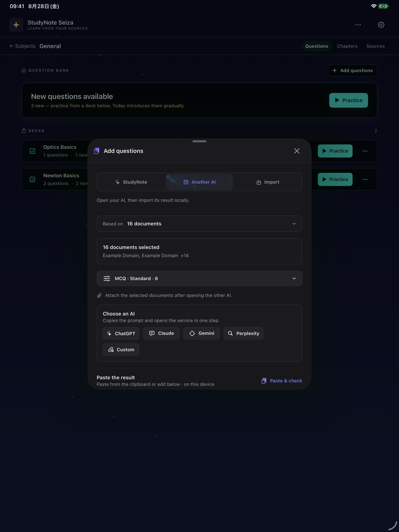Open the StudyNote Seiza star logo
The image size is (399, 532).
(x=16, y=25)
